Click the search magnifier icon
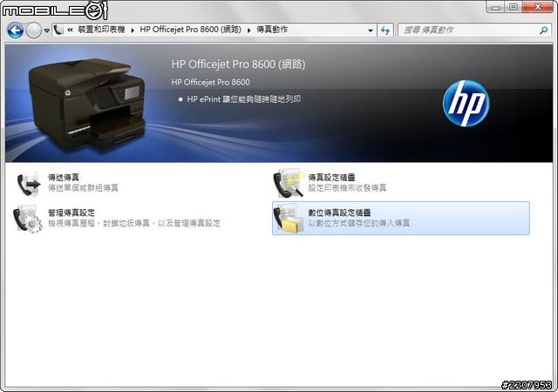This screenshot has height=392, width=558. click(x=544, y=30)
